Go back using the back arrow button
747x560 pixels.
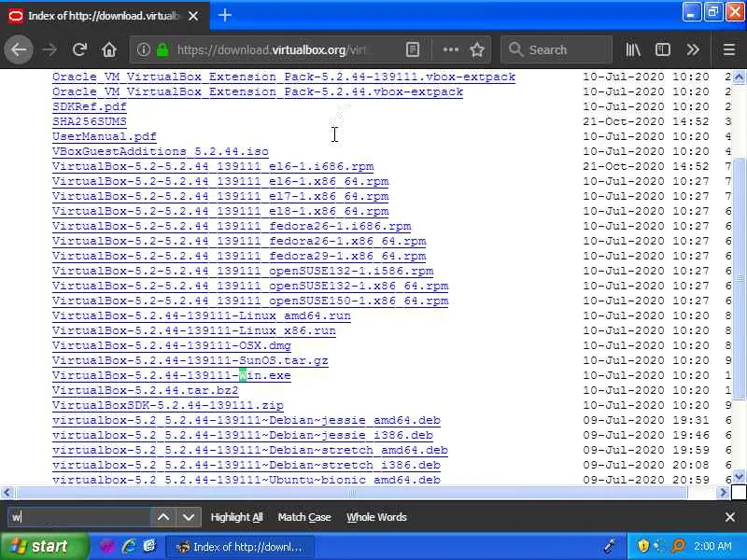tap(19, 49)
